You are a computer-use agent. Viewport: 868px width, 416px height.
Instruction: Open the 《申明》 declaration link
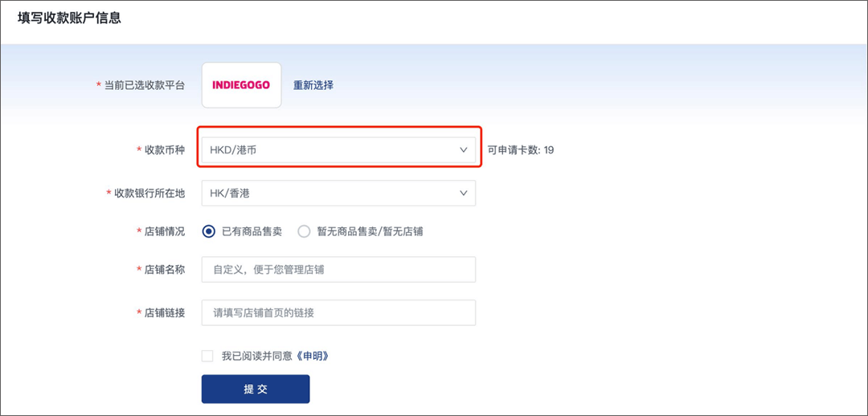(x=313, y=357)
